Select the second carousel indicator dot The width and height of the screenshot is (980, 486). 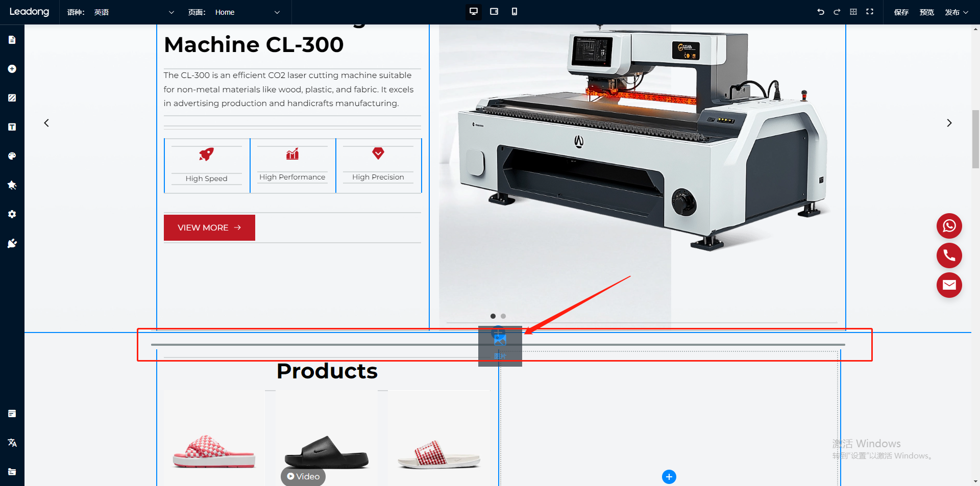503,316
